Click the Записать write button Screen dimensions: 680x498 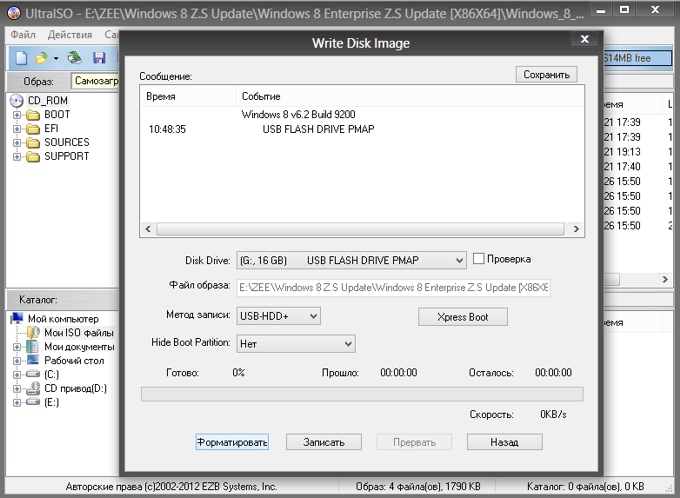pyautogui.click(x=324, y=442)
